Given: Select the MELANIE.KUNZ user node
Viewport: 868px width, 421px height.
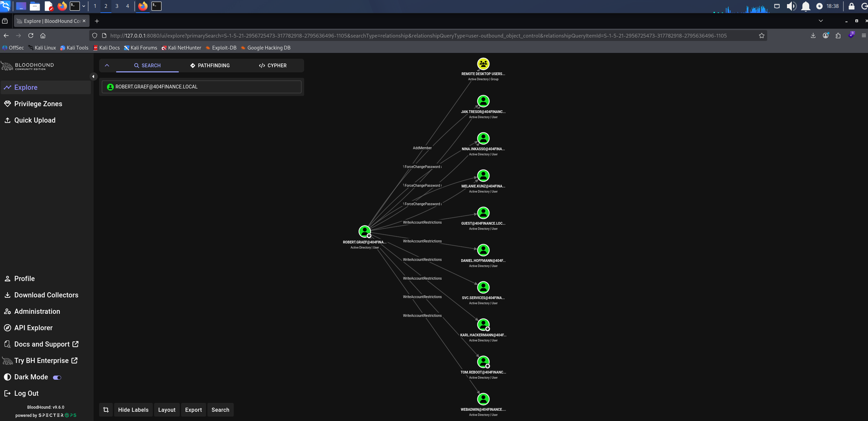Looking at the screenshot, I should coord(483,176).
